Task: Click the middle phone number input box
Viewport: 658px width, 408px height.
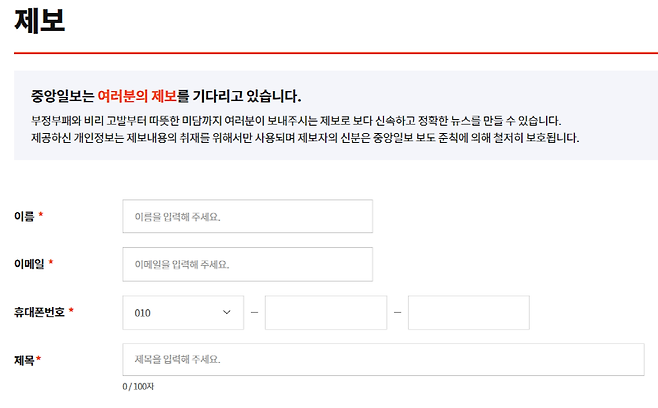Action: click(326, 313)
